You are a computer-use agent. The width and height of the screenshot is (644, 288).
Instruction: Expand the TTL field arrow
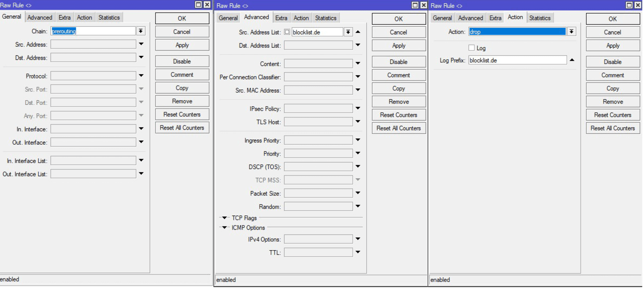(358, 253)
